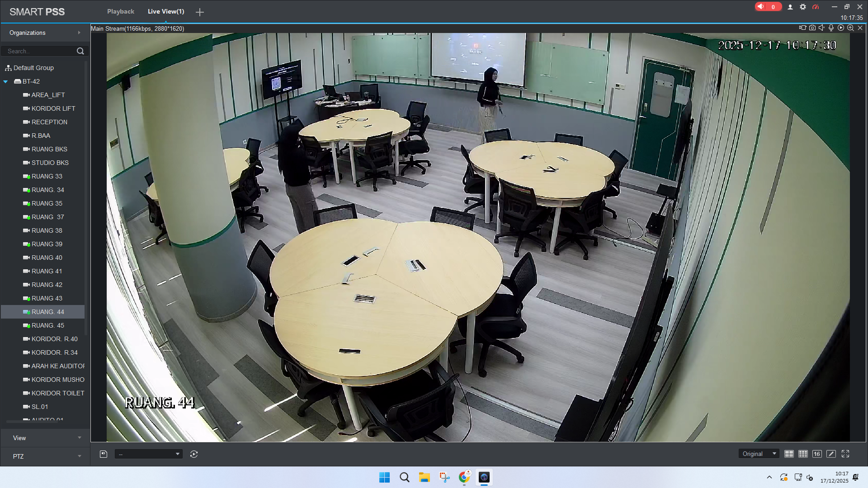The image size is (868, 488).
Task: Select RUANG 33 camera
Action: point(47,176)
